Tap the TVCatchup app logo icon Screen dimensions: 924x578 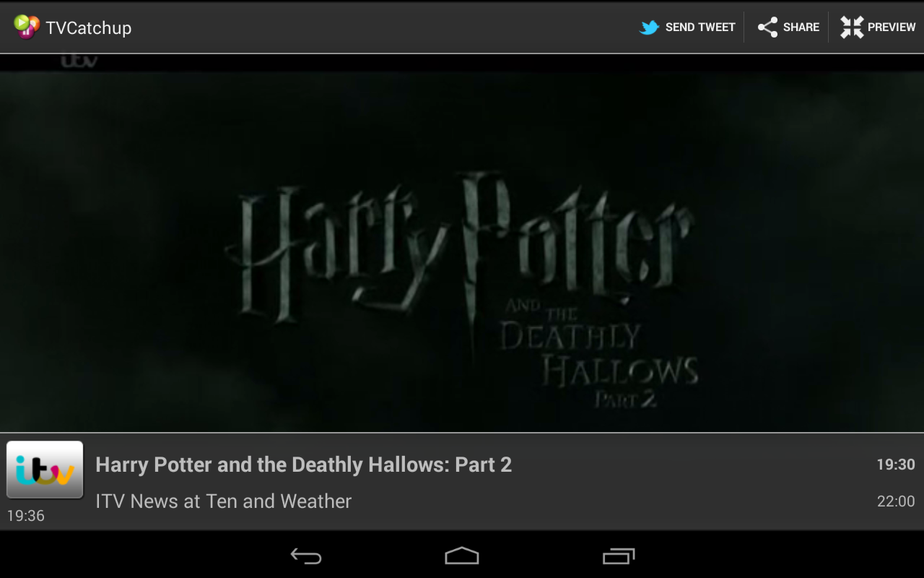click(x=26, y=27)
